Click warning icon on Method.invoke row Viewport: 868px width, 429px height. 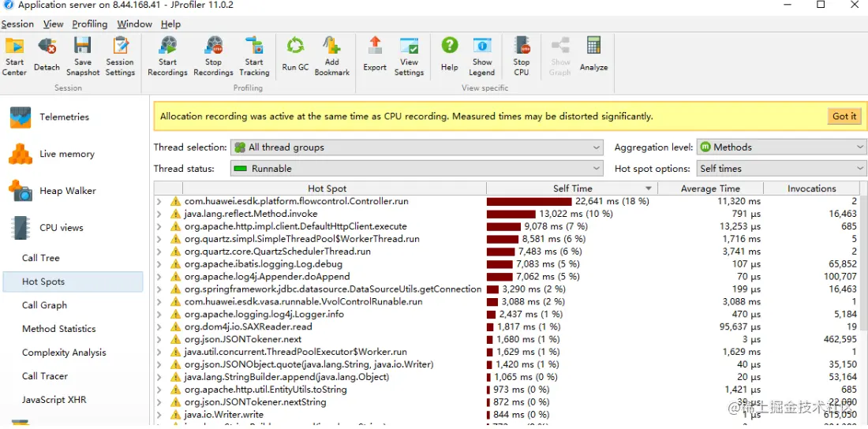click(175, 214)
